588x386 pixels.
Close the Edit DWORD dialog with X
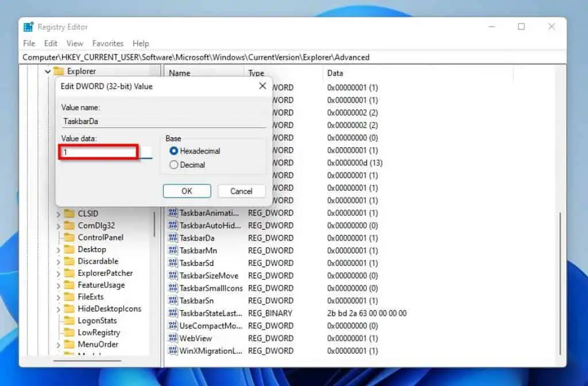262,86
